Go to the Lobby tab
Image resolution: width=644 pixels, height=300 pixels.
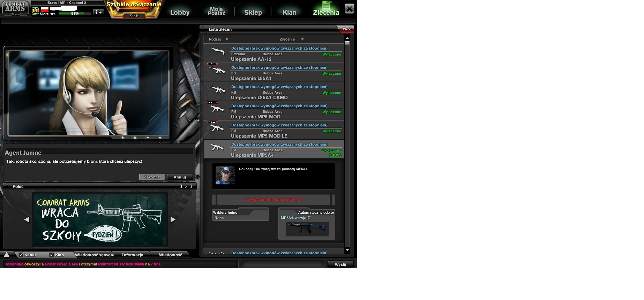coord(180,12)
